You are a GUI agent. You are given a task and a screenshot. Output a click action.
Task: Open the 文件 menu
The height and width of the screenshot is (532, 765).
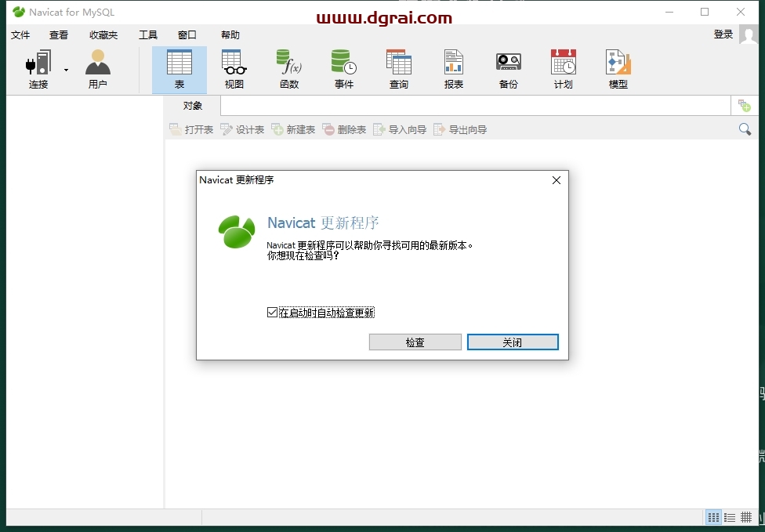point(20,34)
